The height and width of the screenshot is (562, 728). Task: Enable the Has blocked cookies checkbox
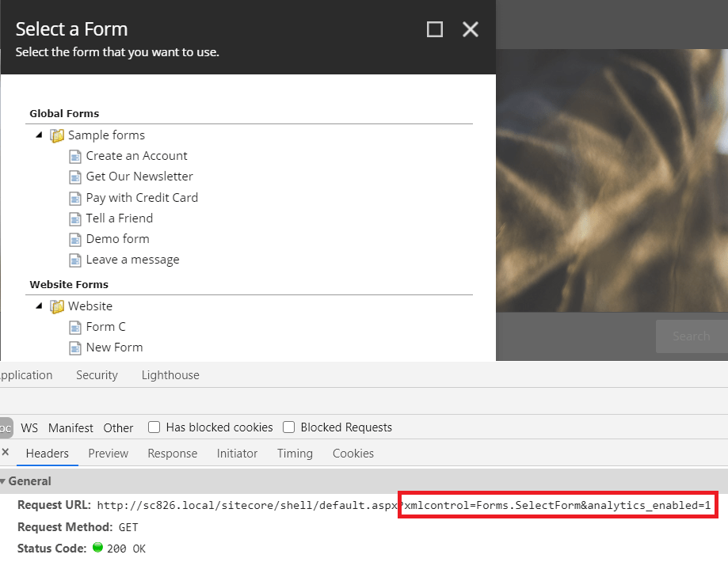pos(154,427)
